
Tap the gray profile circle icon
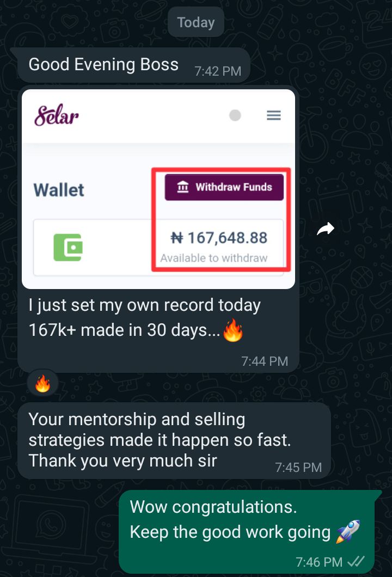coord(235,115)
